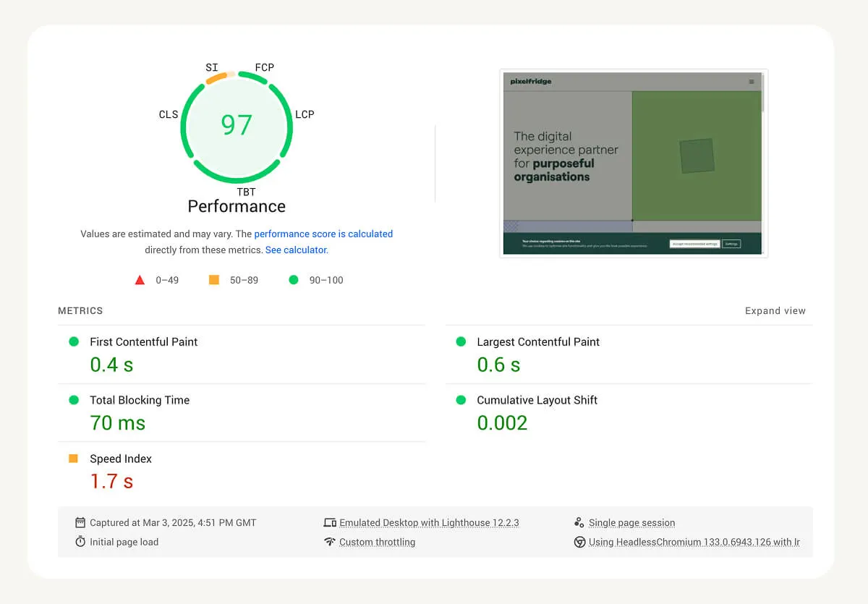Open the Using HeadlessChromium 133.0.6943.126 details
Viewport: 868px width, 604px height.
[694, 542]
